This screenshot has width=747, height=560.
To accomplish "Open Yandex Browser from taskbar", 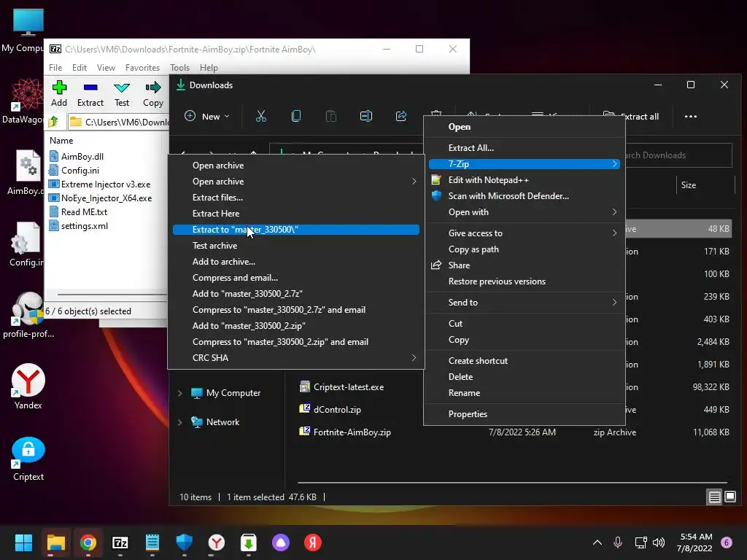I will point(216,542).
